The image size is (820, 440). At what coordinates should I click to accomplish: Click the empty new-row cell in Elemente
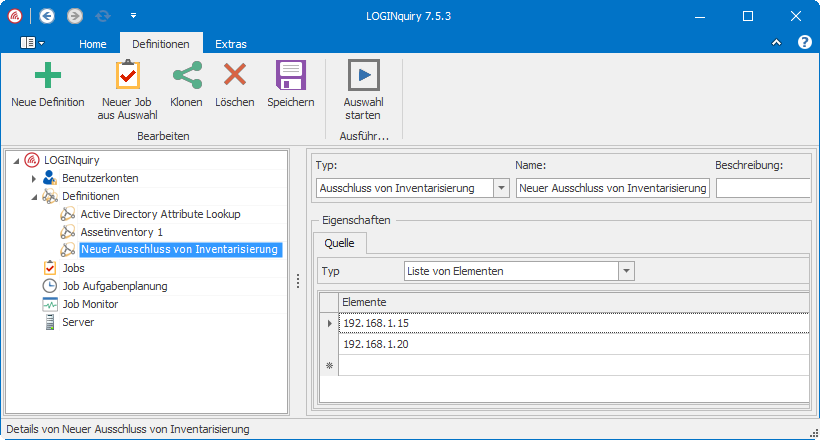[x=574, y=365]
